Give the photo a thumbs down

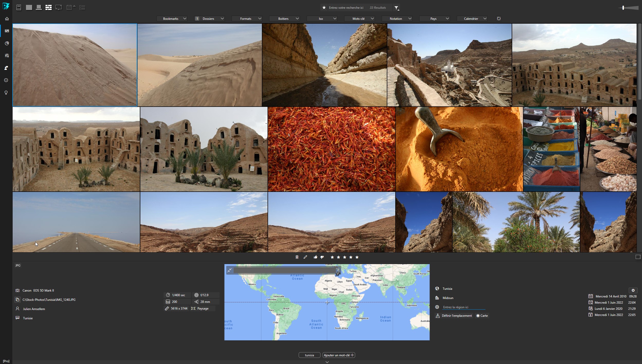322,257
